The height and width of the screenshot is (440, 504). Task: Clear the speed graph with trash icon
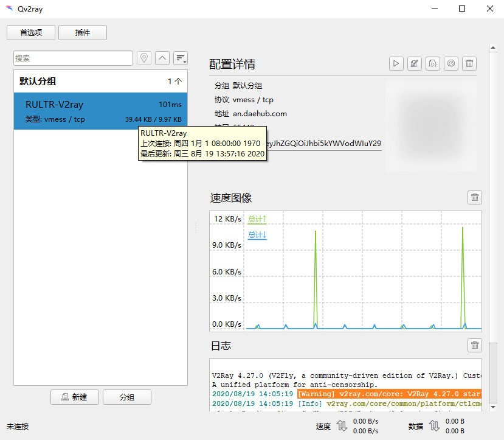[475, 197]
